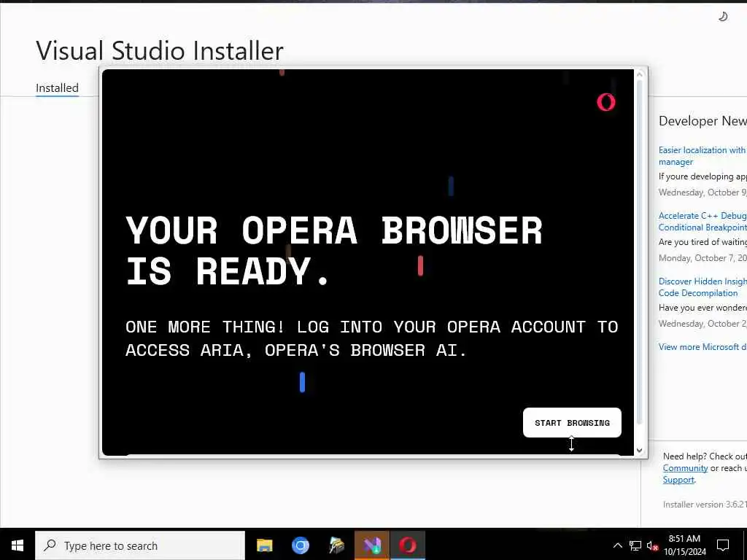Click the 'Monday, October 7' news date text
The height and width of the screenshot is (560, 747).
(703, 258)
